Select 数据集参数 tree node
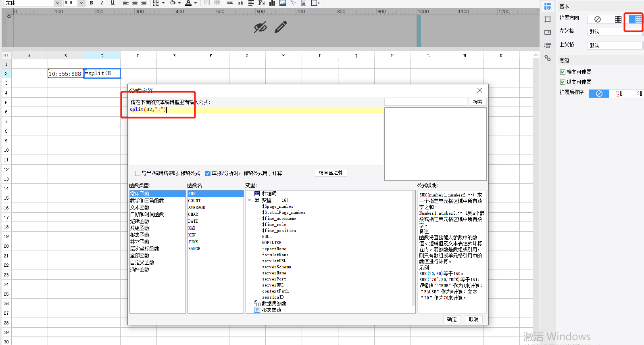 [274, 303]
